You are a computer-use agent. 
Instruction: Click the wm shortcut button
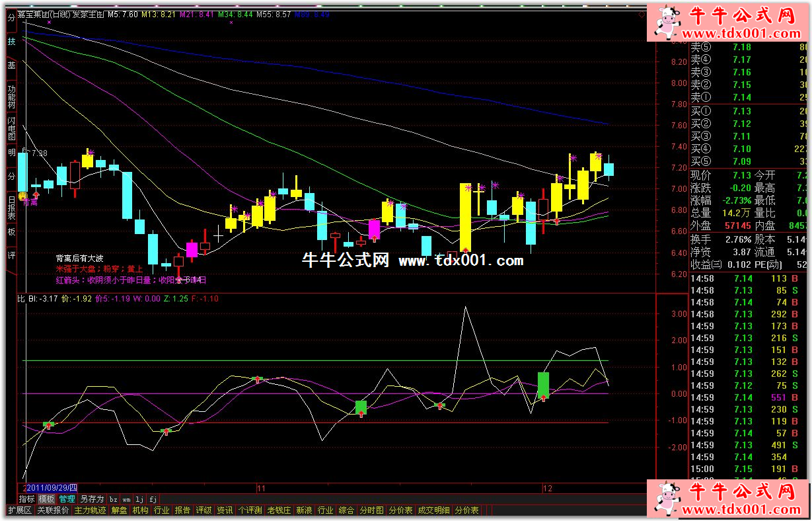[x=127, y=499]
